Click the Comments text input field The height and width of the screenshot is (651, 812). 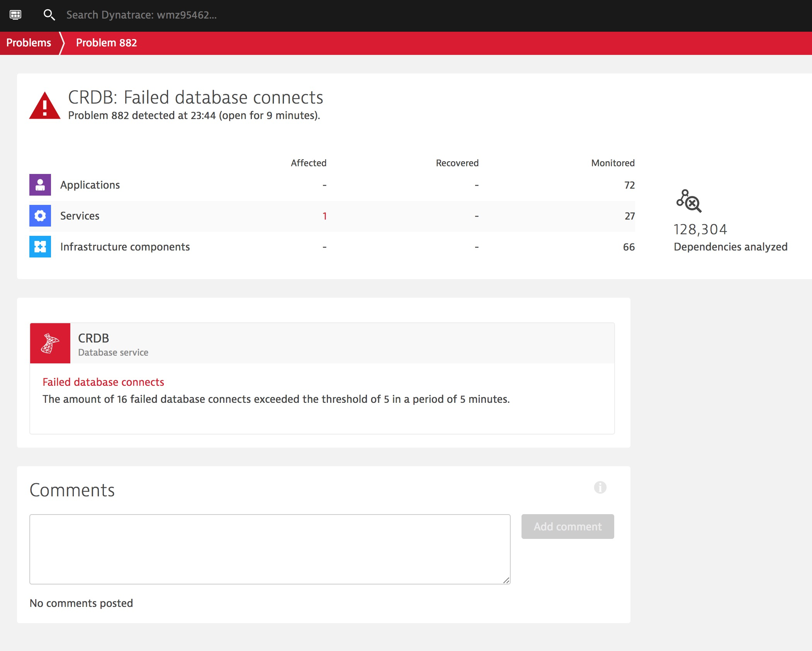pyautogui.click(x=270, y=549)
